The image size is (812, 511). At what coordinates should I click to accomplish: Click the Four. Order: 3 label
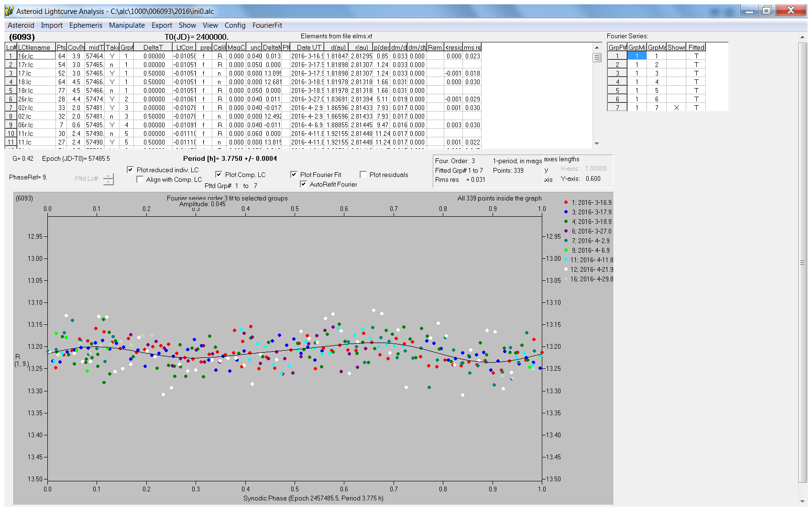tap(455, 161)
